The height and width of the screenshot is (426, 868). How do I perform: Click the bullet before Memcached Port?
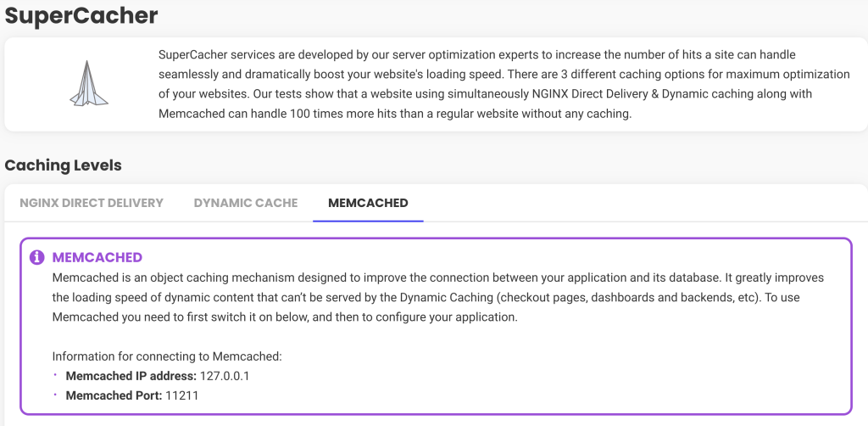pyautogui.click(x=55, y=395)
